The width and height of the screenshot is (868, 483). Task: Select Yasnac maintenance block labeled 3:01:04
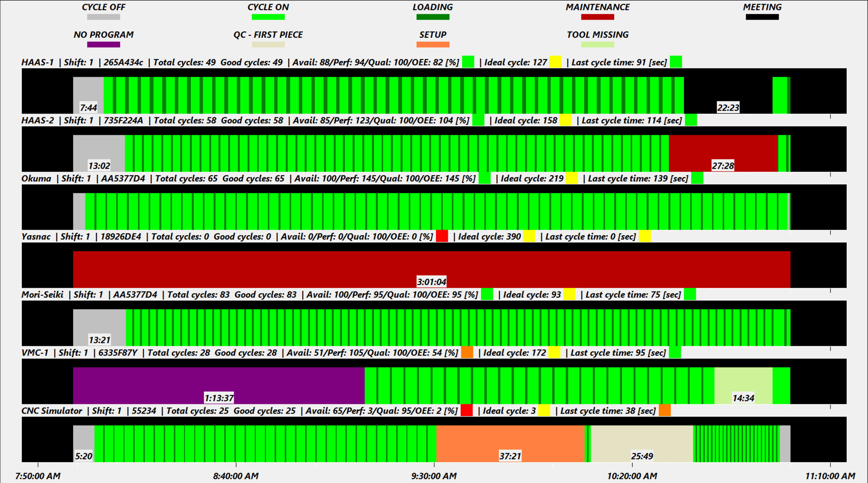click(432, 270)
